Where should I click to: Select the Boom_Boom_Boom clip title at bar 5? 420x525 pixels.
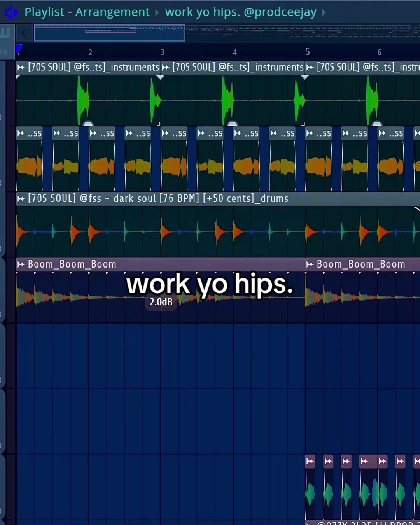coord(361,264)
